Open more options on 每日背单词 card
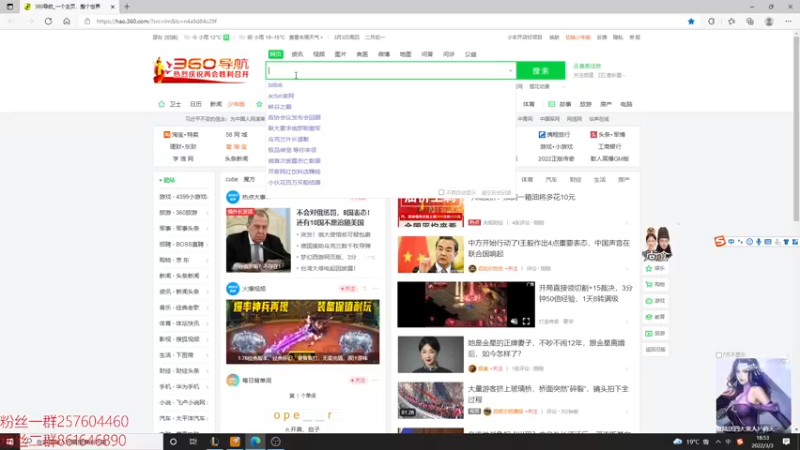This screenshot has width=800, height=450. pos(375,380)
